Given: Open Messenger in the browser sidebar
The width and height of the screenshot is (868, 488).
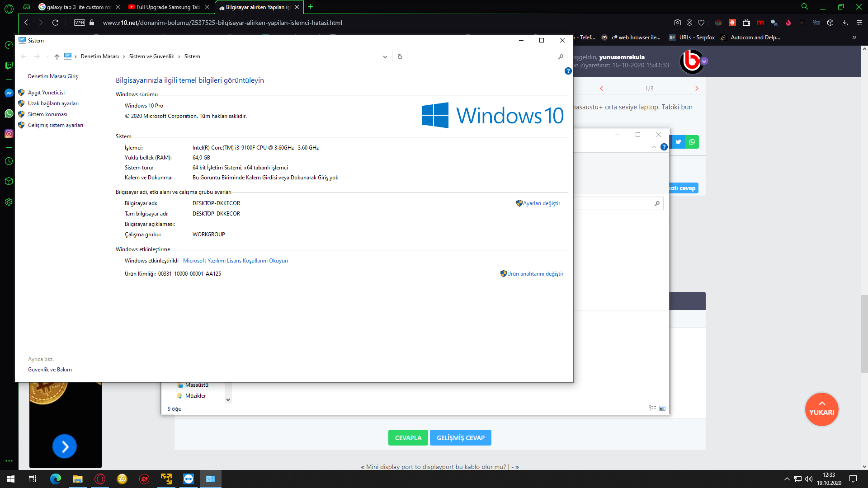Looking at the screenshot, I should (x=9, y=93).
